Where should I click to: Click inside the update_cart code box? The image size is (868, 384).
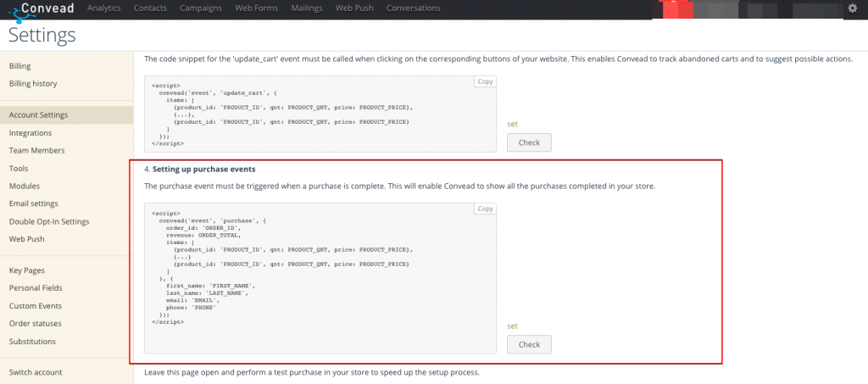320,114
